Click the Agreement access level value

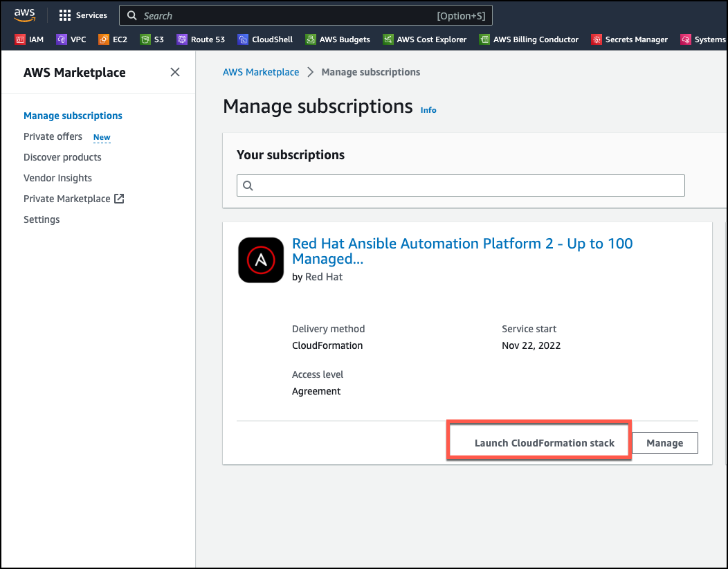pyautogui.click(x=316, y=391)
